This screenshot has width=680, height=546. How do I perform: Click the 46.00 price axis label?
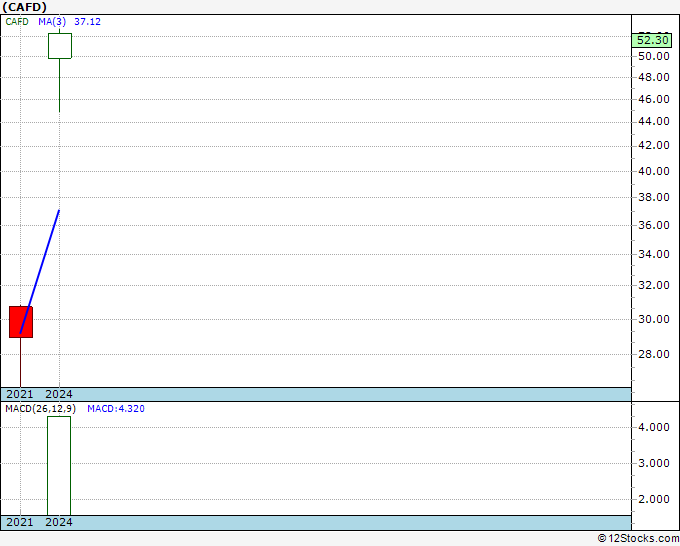(654, 99)
